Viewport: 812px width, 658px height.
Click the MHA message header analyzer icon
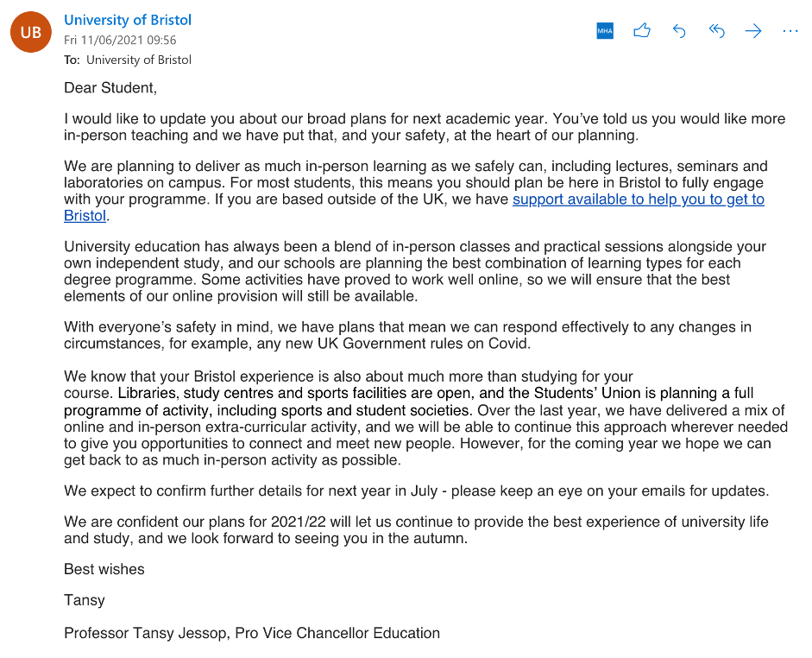pyautogui.click(x=605, y=31)
